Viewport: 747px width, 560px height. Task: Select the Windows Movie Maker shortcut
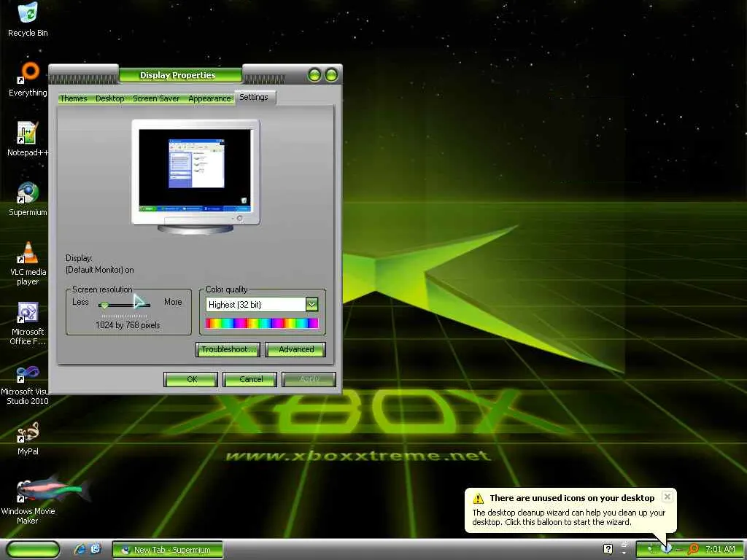[28, 500]
